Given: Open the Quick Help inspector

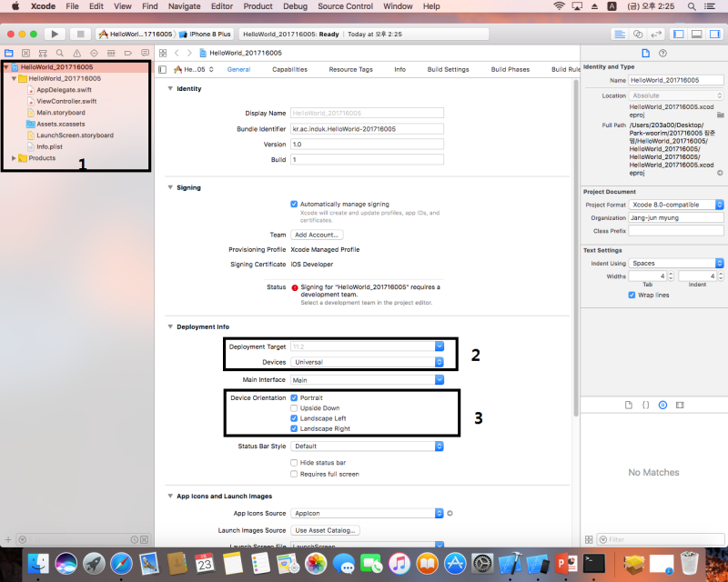Looking at the screenshot, I should pos(662,53).
